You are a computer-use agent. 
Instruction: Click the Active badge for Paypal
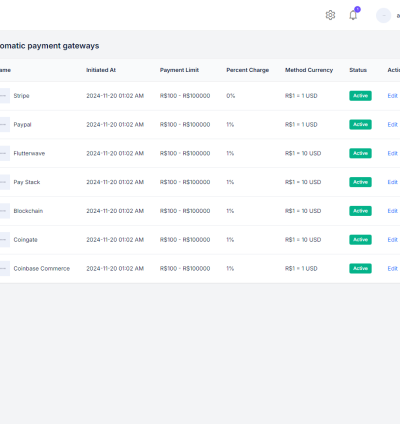coord(360,124)
